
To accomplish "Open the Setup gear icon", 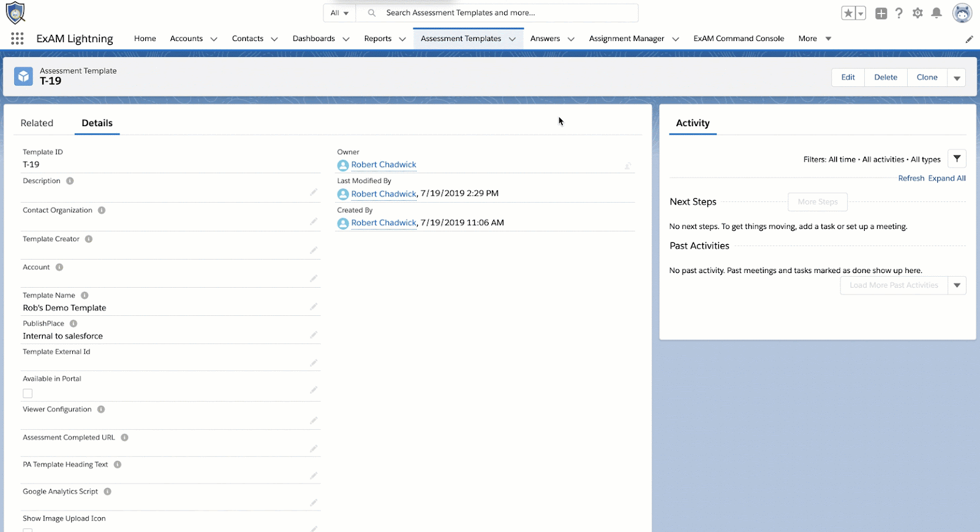I will pos(918,13).
